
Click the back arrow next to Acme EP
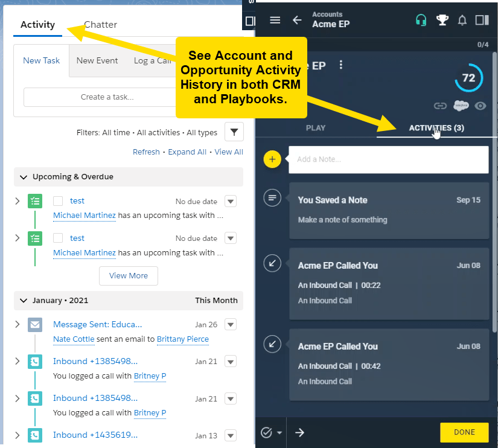(x=297, y=19)
